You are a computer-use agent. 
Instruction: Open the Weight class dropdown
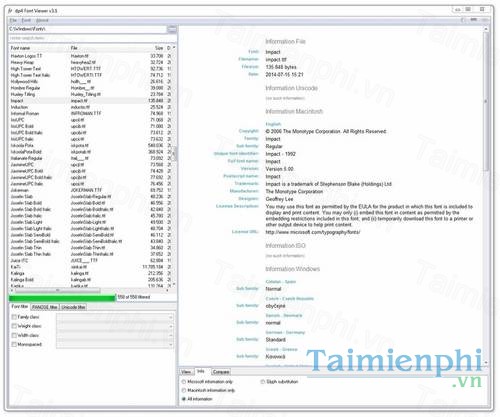click(x=115, y=326)
